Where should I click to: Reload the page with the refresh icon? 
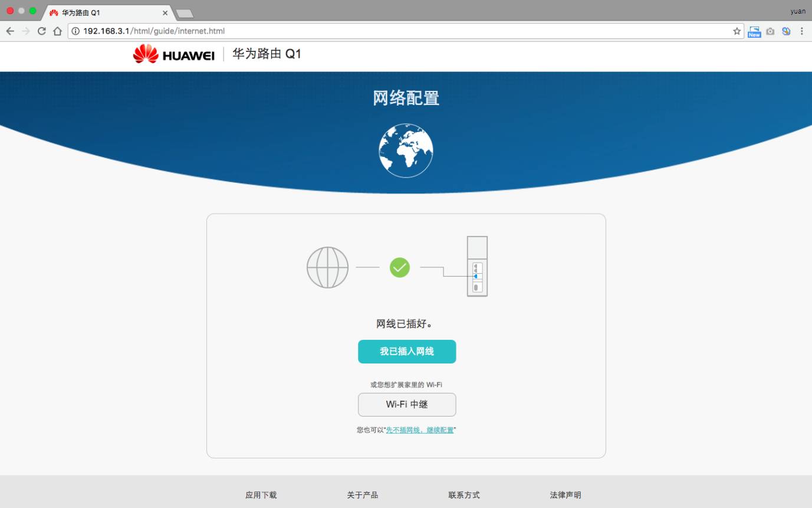[41, 31]
